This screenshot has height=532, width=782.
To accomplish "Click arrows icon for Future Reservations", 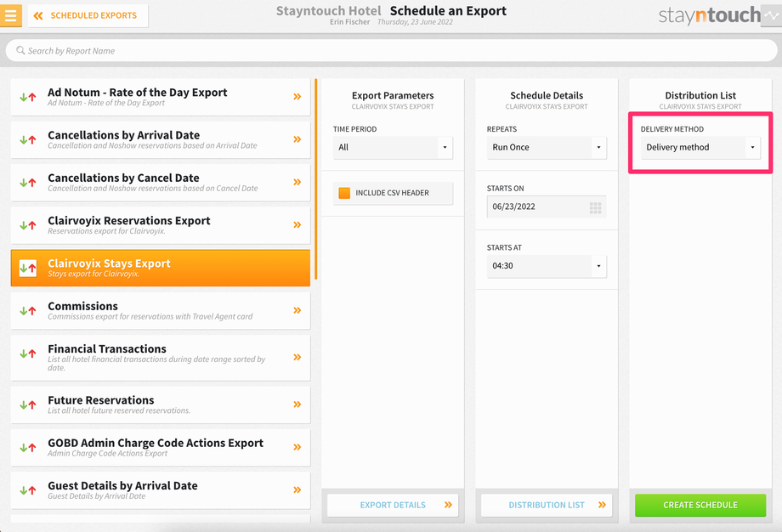I will 28,405.
